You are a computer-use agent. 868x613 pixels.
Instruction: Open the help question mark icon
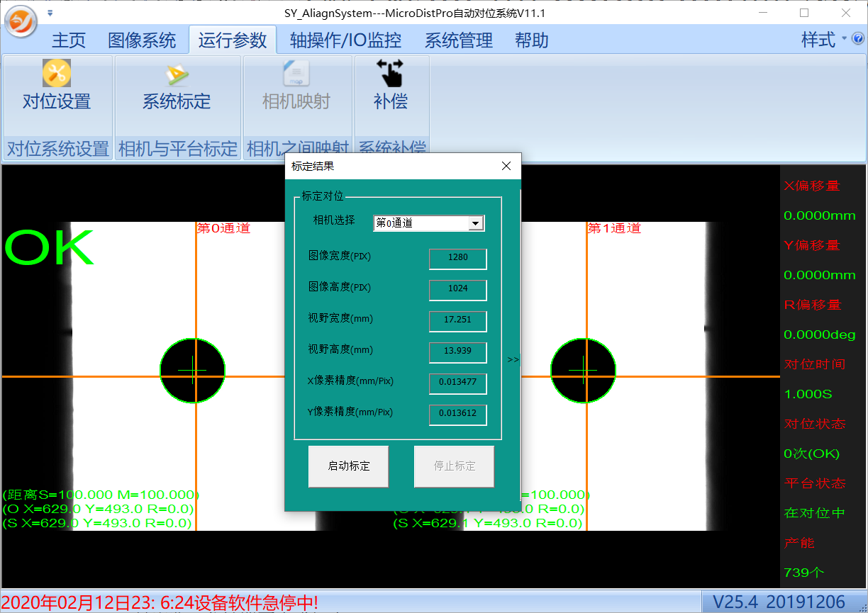click(x=858, y=38)
